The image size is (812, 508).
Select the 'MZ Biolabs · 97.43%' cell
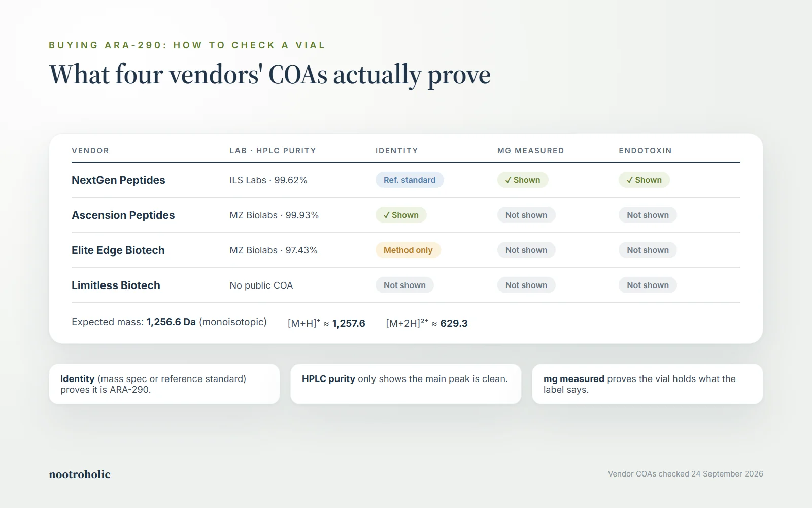pyautogui.click(x=274, y=250)
